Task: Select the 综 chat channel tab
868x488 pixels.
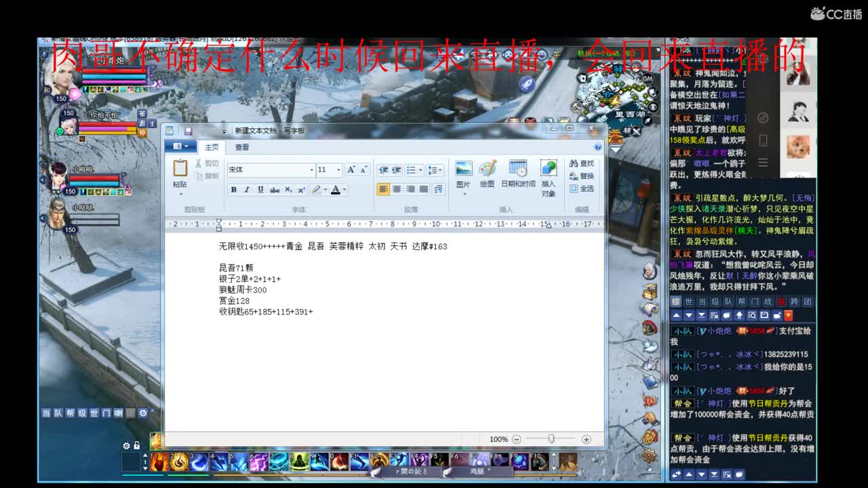Action: click(x=676, y=302)
